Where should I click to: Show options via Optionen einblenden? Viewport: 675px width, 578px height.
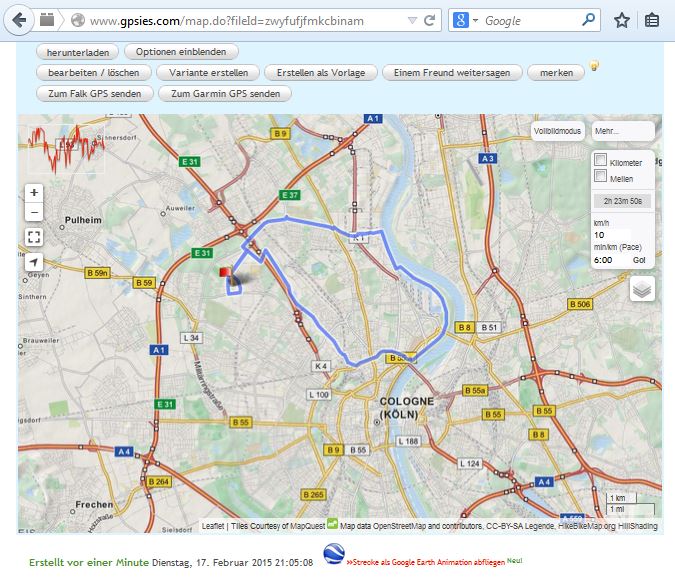(181, 51)
